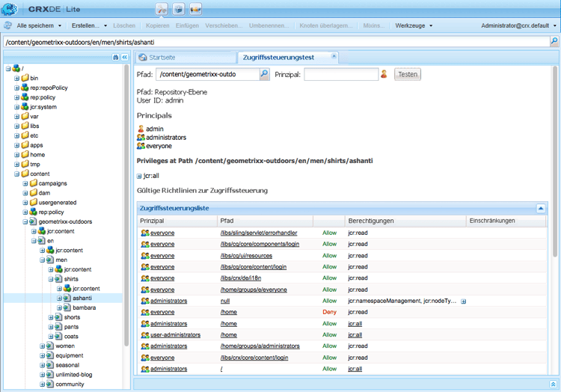This screenshot has height=392, width=561.
Task: Close the Zugriffssteuerungstest tab
Action: point(334,56)
